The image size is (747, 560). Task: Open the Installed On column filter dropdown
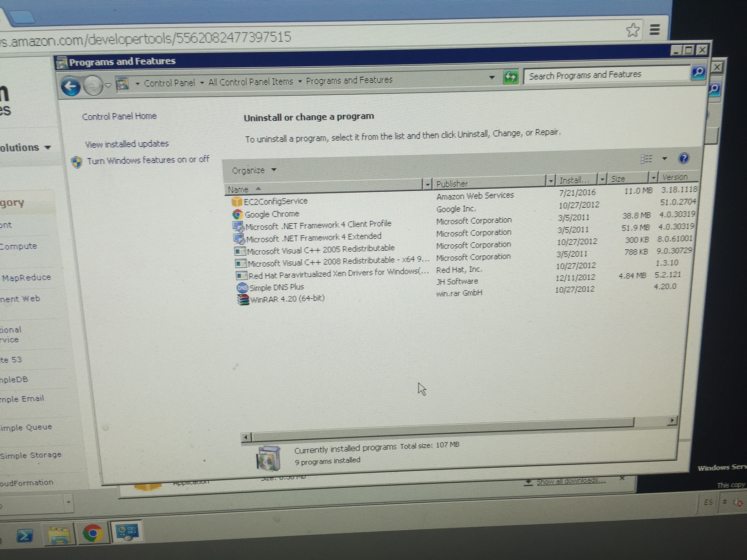602,179
